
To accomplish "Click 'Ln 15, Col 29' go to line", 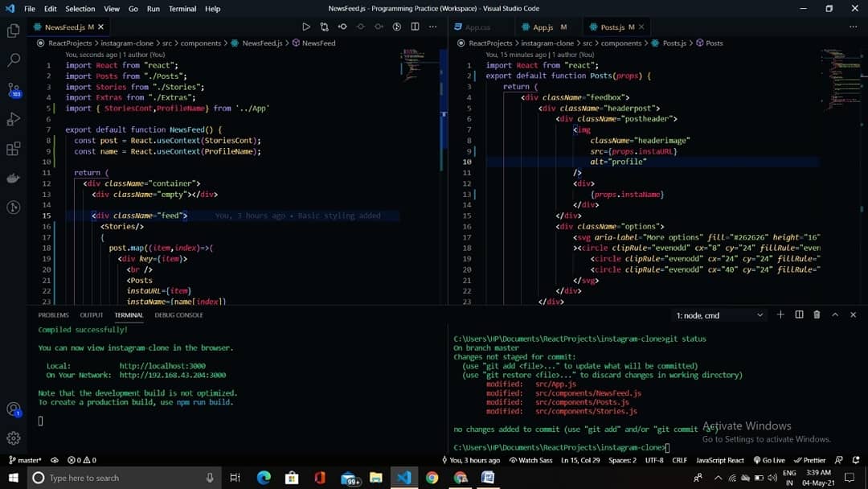I will pyautogui.click(x=580, y=460).
